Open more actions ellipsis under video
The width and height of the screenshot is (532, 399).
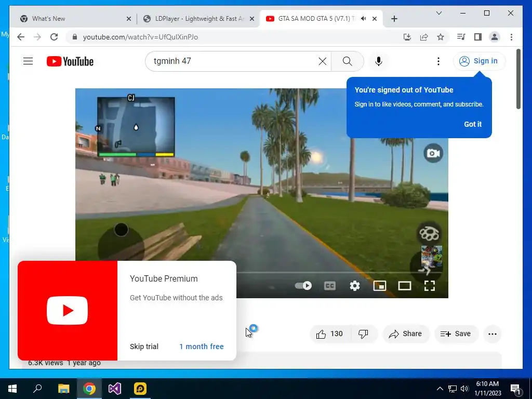click(493, 334)
